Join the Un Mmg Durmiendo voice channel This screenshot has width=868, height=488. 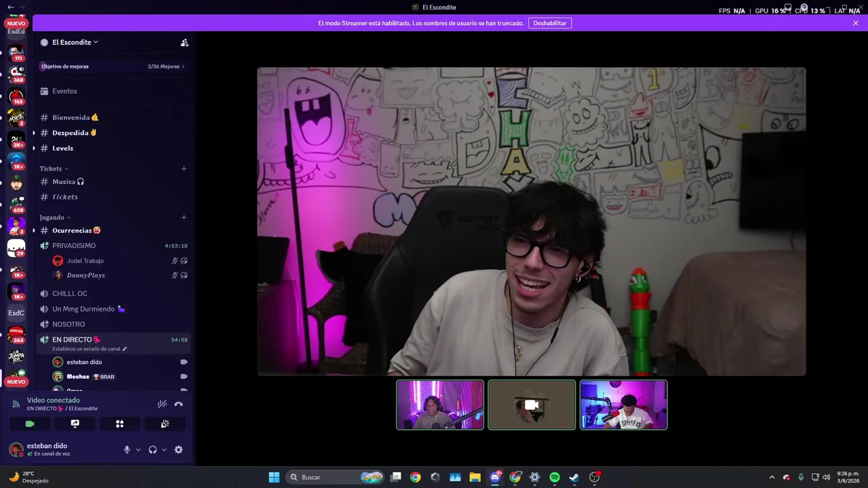click(114, 308)
